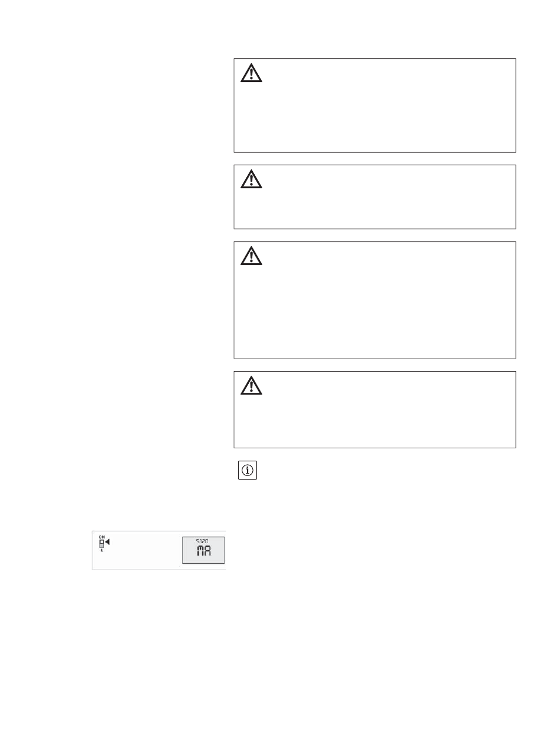This screenshot has width=560, height=732.
Task: Click inside the topmost warning box
Action: [x=375, y=106]
